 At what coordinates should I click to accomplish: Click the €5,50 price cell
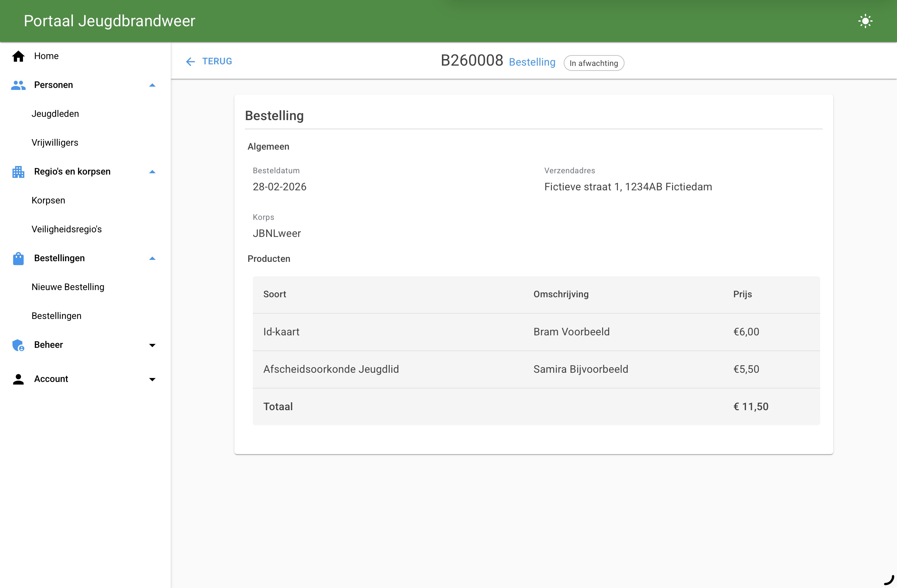pyautogui.click(x=746, y=369)
